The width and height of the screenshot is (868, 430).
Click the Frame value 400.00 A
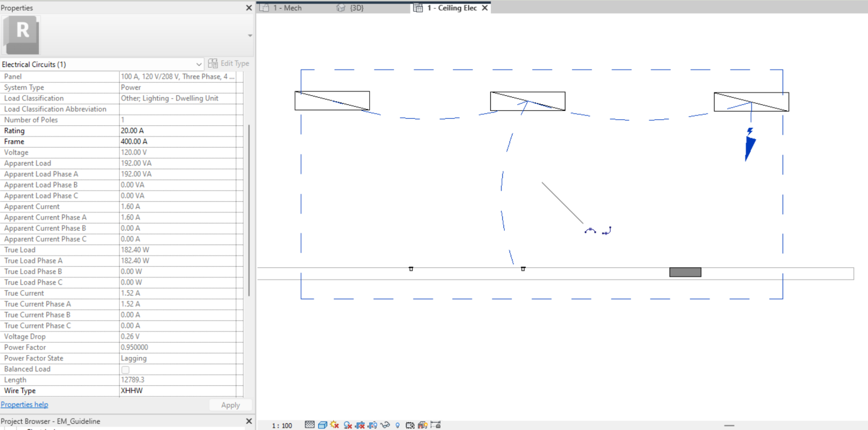[178, 142]
